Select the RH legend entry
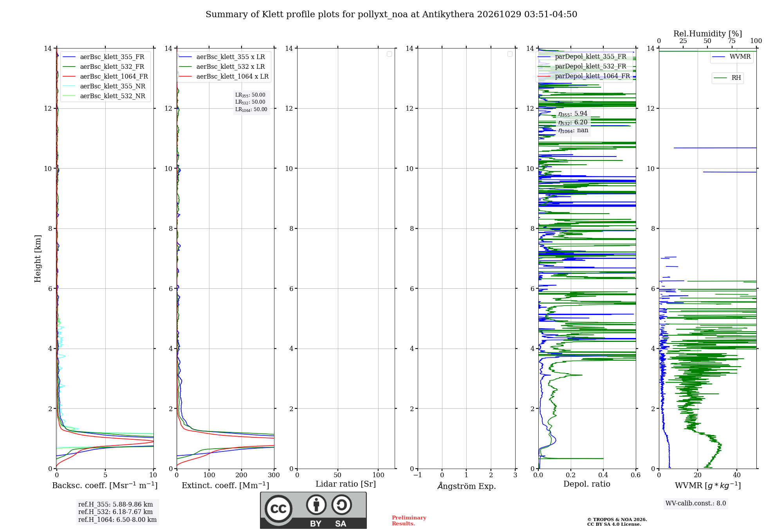This screenshot has height=532, width=783. click(x=727, y=78)
